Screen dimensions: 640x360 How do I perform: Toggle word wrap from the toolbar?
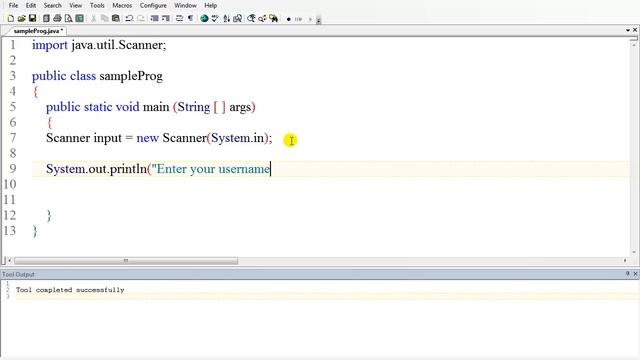[x=179, y=18]
